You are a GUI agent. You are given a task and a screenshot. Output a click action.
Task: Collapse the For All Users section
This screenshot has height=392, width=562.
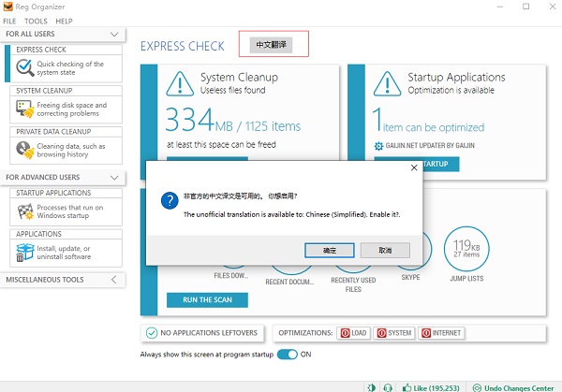[x=114, y=34]
